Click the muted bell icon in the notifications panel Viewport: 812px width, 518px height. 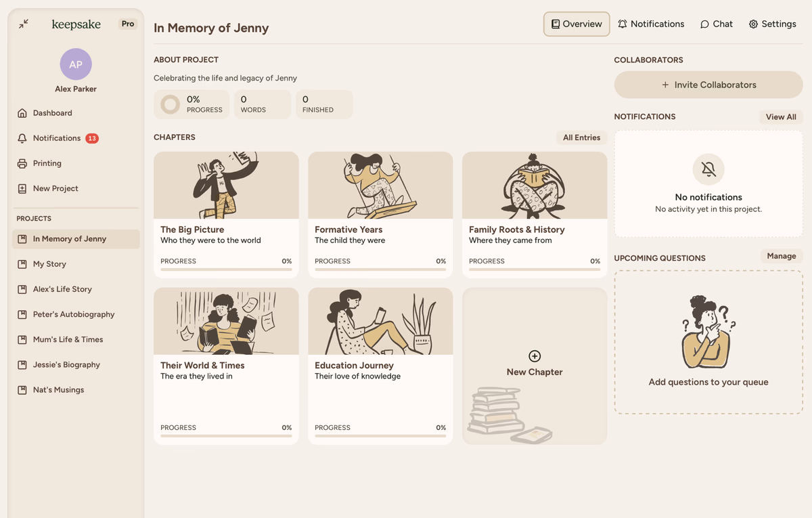708,169
